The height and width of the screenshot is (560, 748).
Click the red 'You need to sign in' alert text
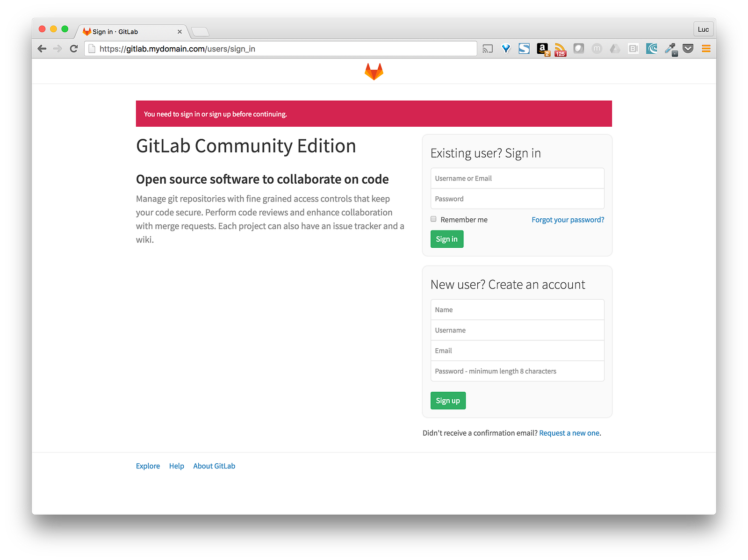pyautogui.click(x=216, y=114)
